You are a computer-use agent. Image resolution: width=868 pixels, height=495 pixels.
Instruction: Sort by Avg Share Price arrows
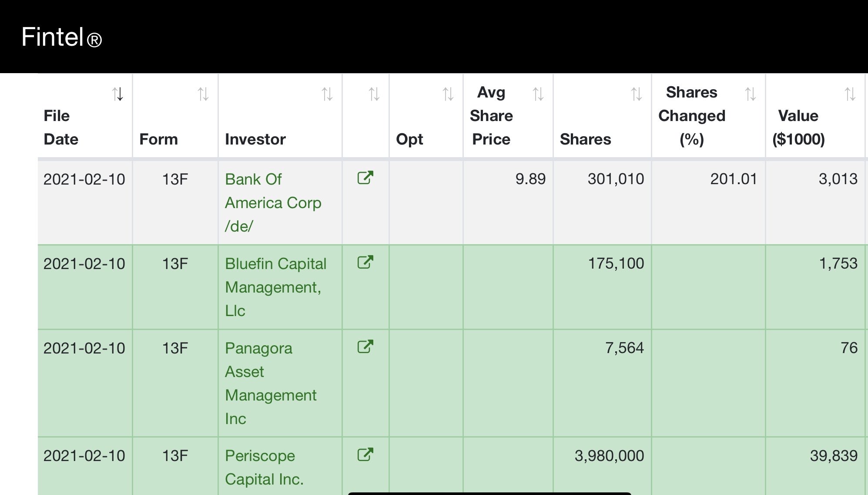coord(538,94)
